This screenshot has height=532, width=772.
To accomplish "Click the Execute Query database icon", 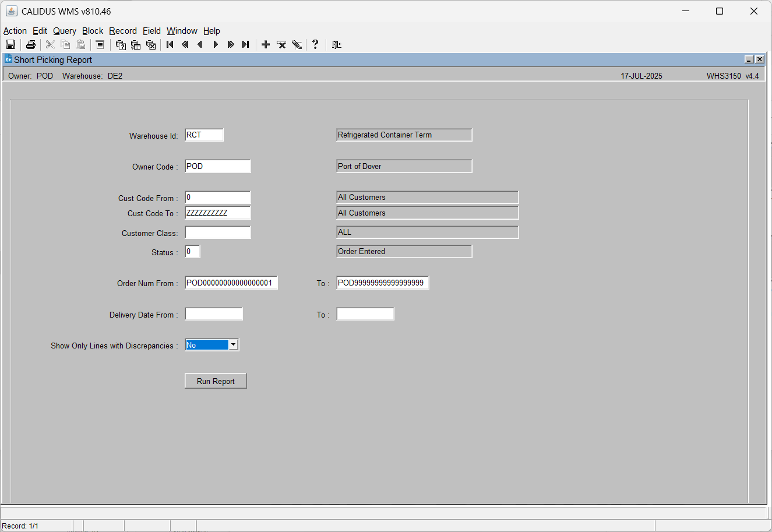I will [x=136, y=44].
